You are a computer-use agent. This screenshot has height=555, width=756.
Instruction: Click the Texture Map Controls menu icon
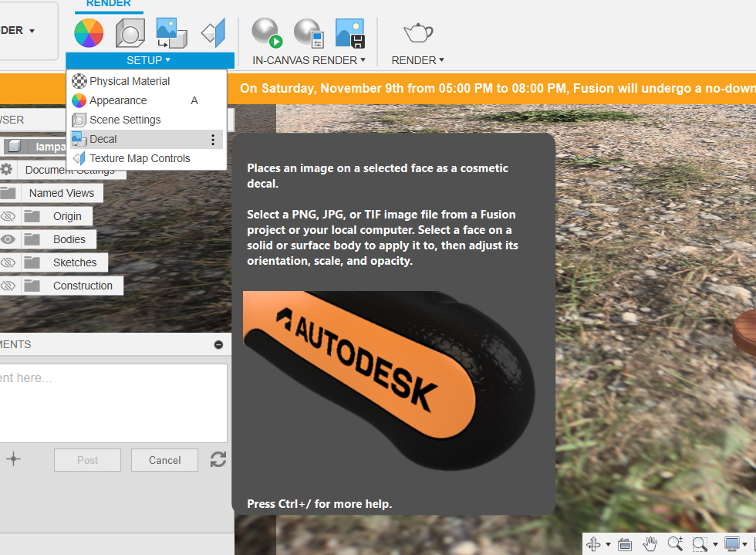(x=79, y=158)
